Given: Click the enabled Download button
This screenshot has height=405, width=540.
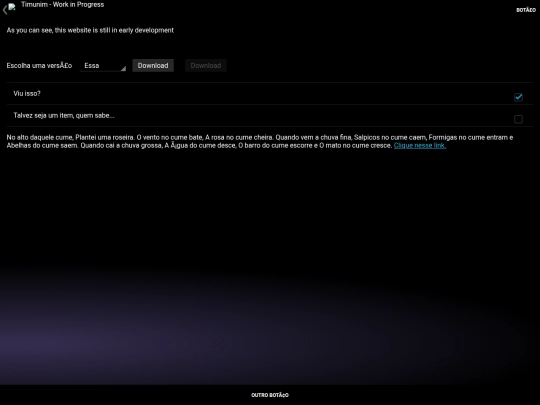Looking at the screenshot, I should pyautogui.click(x=153, y=65).
